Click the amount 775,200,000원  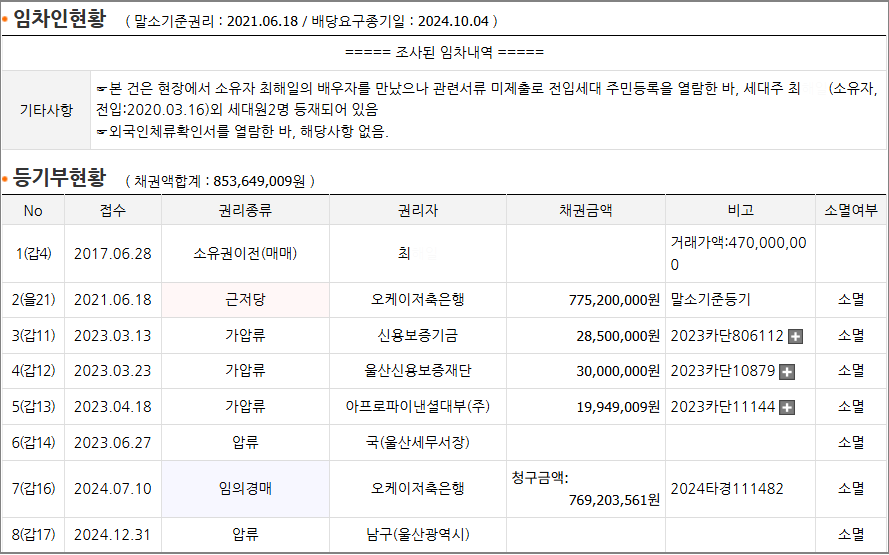coord(614,300)
